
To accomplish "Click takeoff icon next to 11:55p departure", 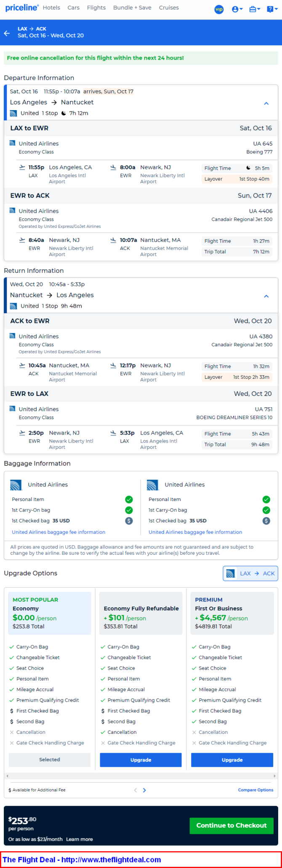I will click(22, 167).
